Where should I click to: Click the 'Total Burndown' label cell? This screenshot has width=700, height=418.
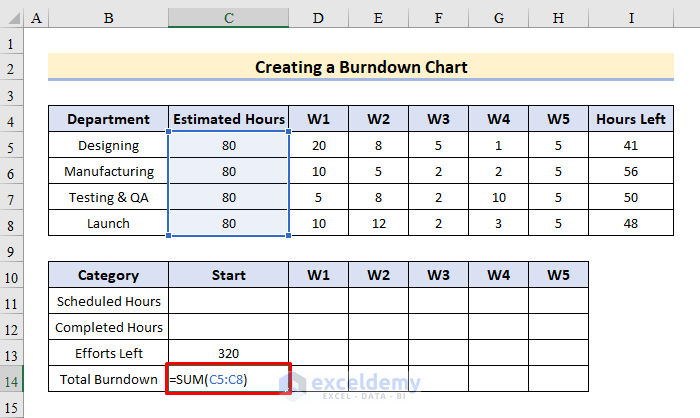[x=109, y=379]
